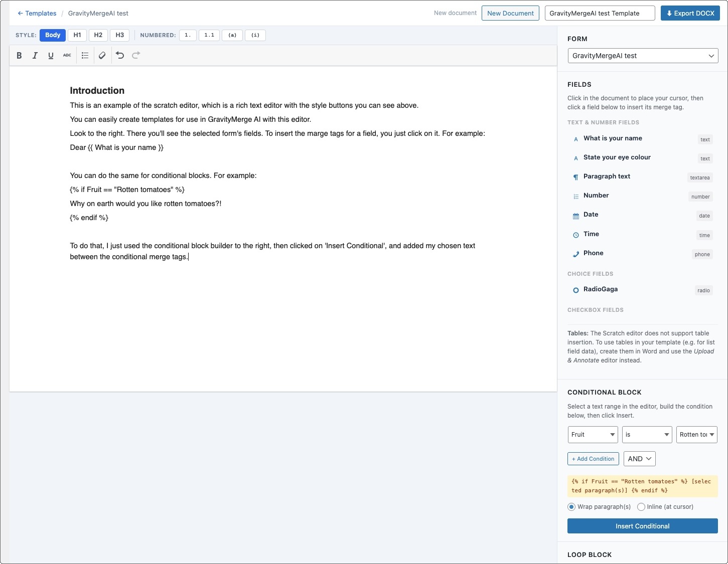The width and height of the screenshot is (728, 564).
Task: Edit the template name text field
Action: [600, 13]
